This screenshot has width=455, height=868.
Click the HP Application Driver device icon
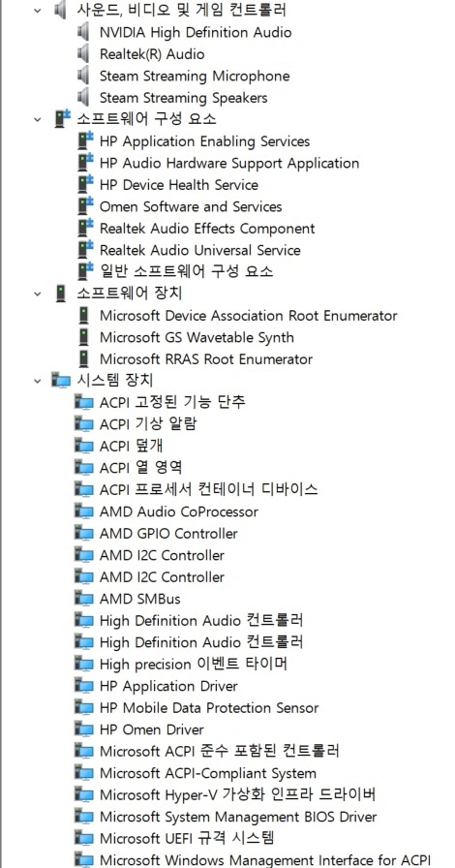pos(84,686)
